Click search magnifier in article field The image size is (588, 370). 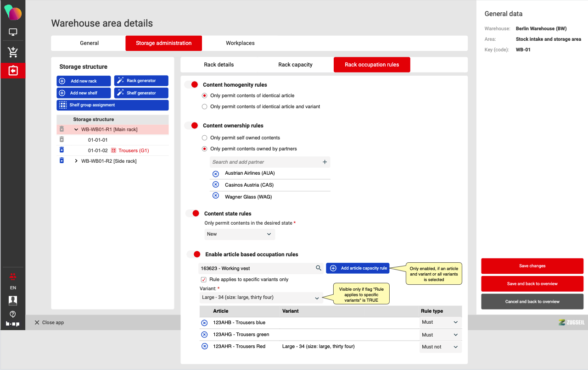point(319,268)
